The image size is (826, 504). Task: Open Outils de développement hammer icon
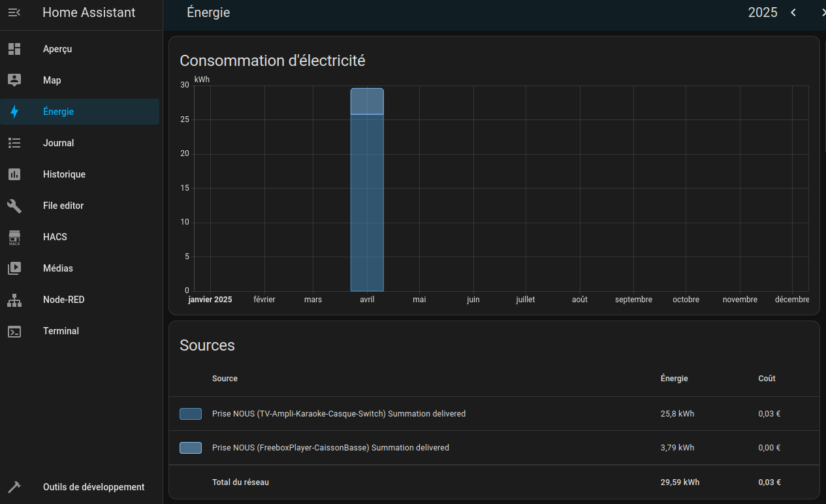[x=14, y=487]
